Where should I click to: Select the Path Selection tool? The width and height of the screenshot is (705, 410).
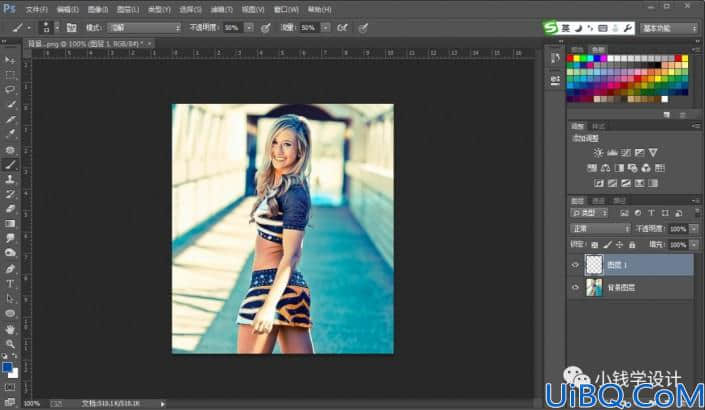point(10,299)
